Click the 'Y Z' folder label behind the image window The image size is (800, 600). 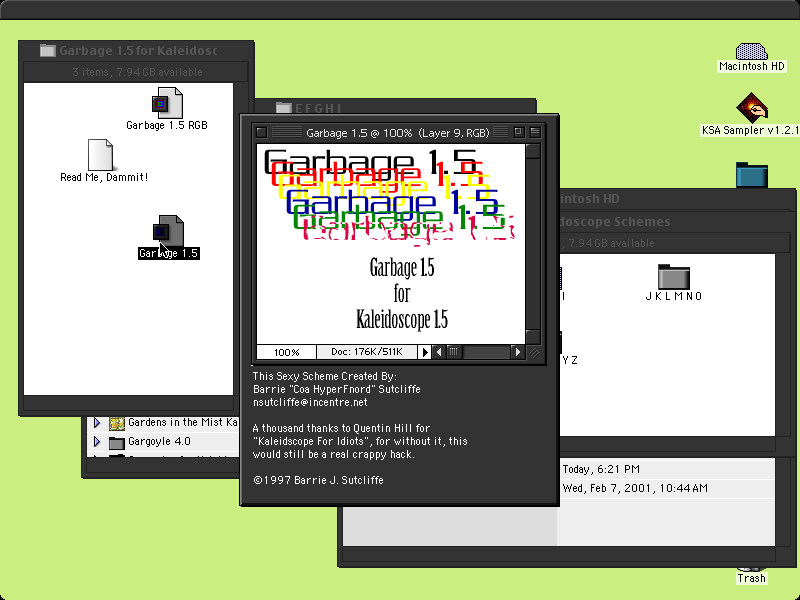[x=570, y=360]
